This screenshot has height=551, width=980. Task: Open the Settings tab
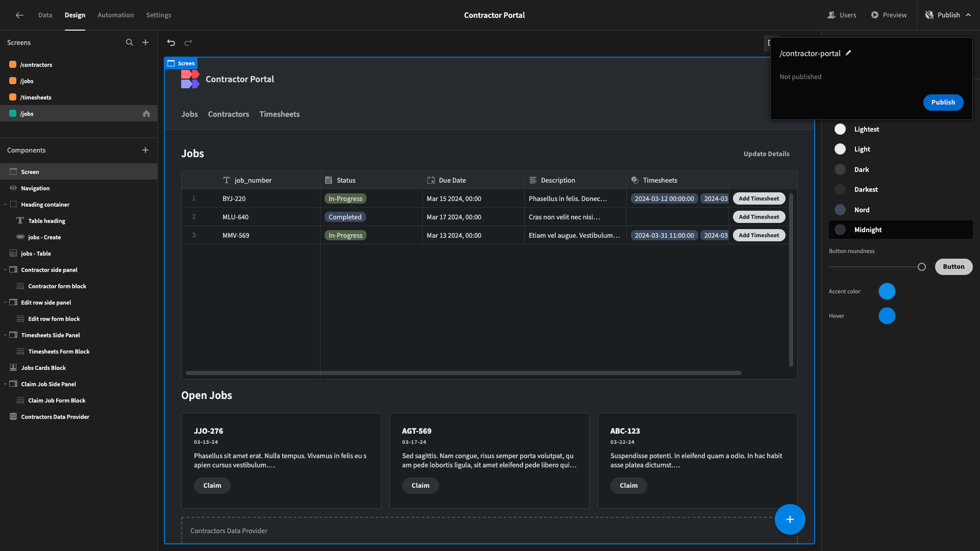(x=159, y=15)
